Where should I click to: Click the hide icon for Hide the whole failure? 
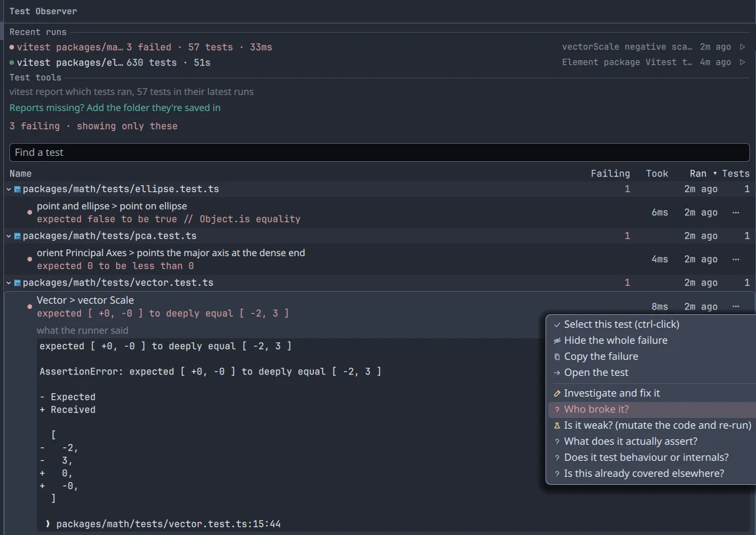[x=557, y=341]
